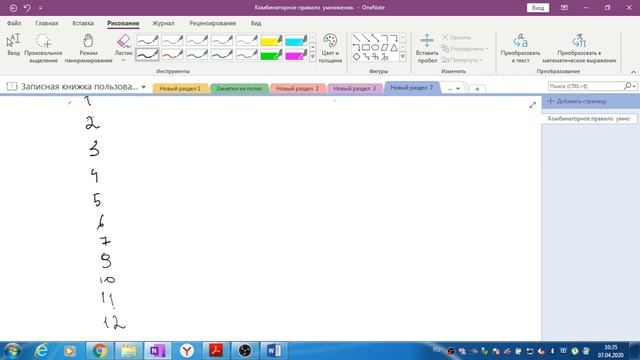Enable Режим панорамирования hand tool
640x360 pixels.
tap(88, 48)
